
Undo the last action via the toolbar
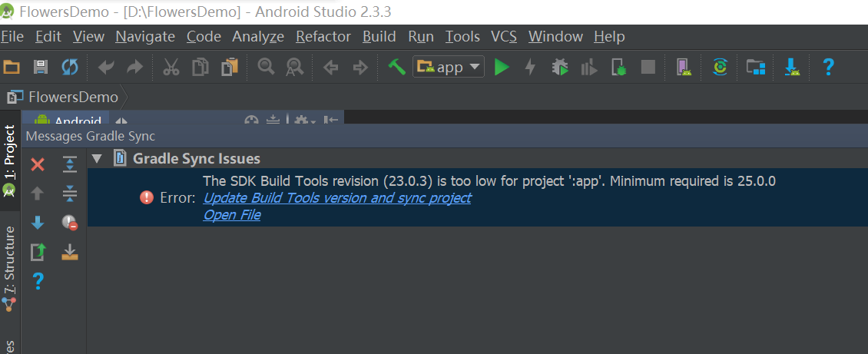tap(106, 68)
